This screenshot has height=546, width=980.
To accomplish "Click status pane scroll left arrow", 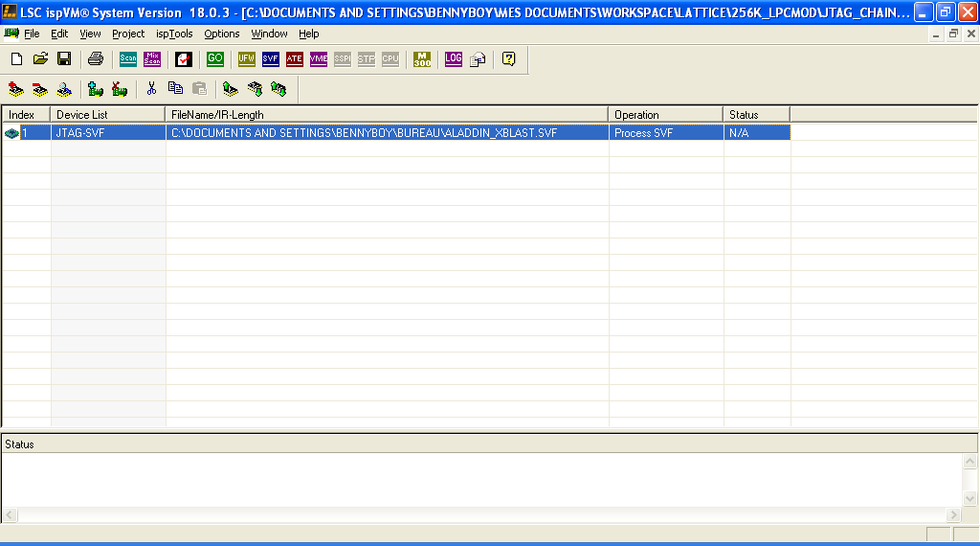I will point(10,514).
